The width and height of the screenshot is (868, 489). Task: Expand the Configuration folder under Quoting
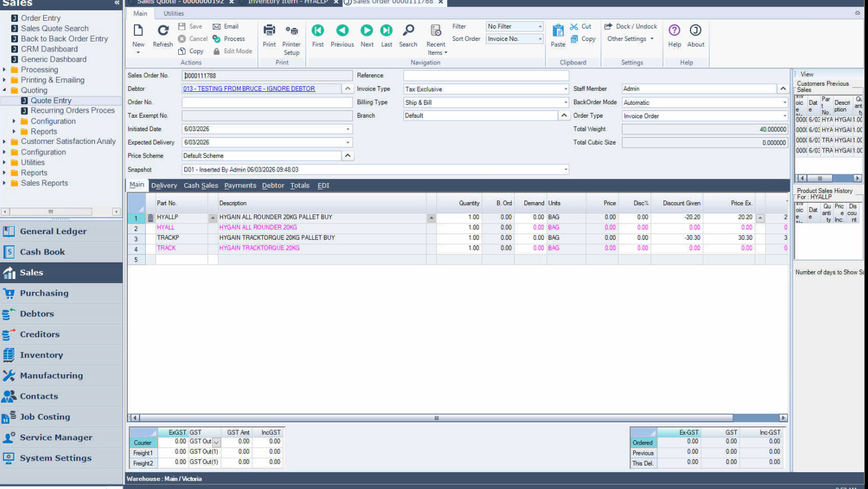tap(14, 122)
